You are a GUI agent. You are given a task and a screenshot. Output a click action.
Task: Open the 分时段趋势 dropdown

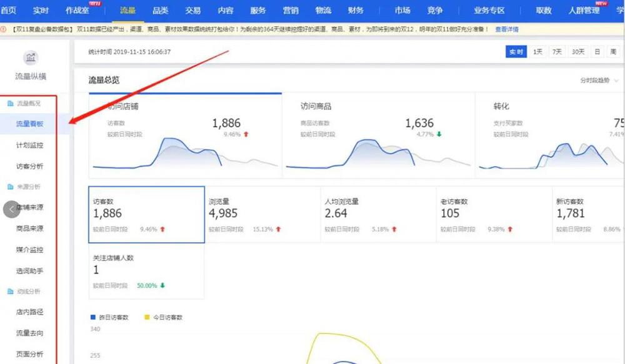click(598, 81)
